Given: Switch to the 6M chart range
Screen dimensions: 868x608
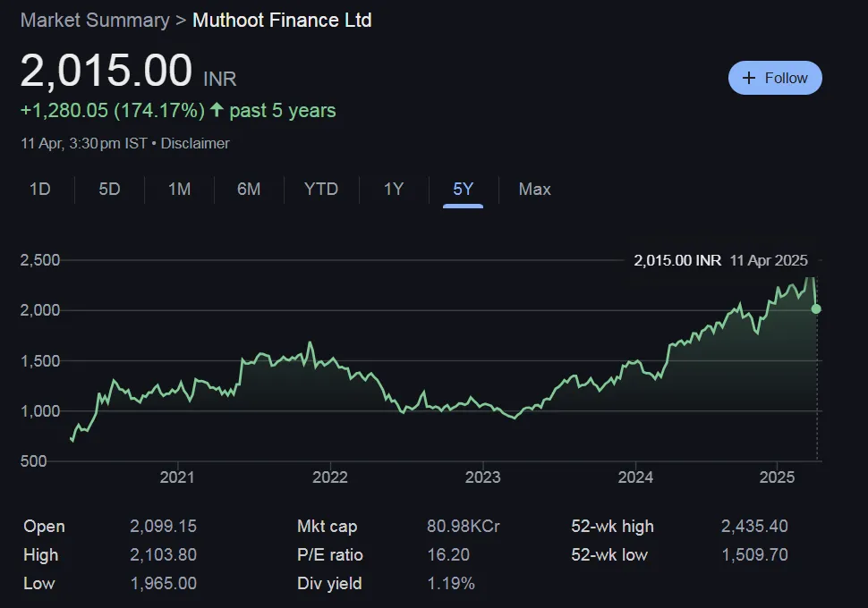Looking at the screenshot, I should 249,190.
